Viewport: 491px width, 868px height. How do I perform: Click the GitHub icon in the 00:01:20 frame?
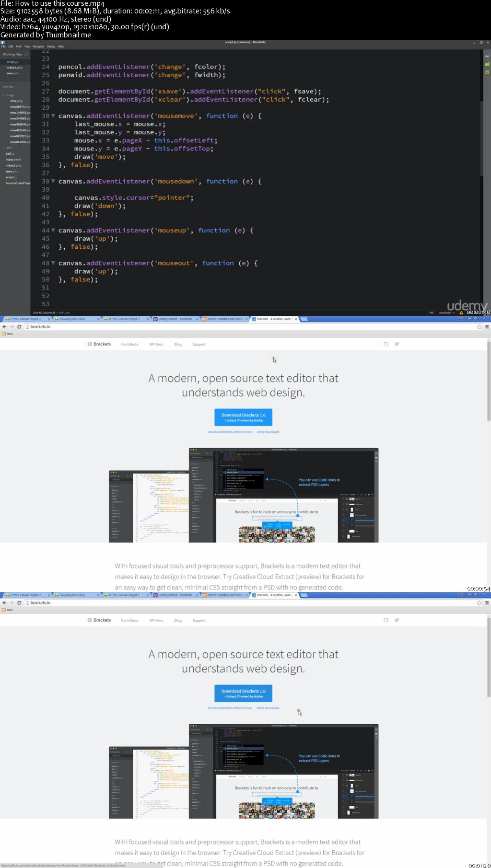(x=386, y=620)
